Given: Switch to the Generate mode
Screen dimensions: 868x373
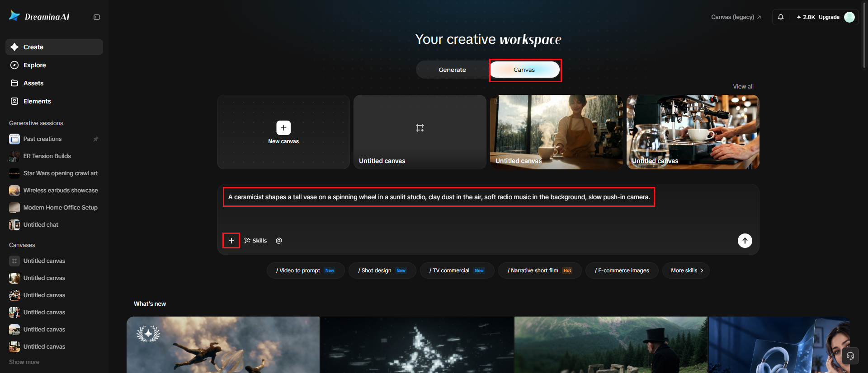Looking at the screenshot, I should click(452, 70).
